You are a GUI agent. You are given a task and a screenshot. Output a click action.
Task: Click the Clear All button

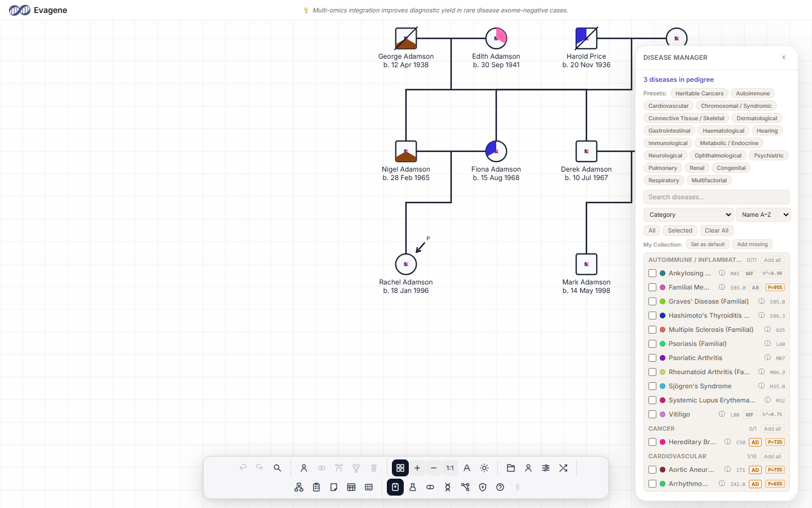pyautogui.click(x=717, y=230)
